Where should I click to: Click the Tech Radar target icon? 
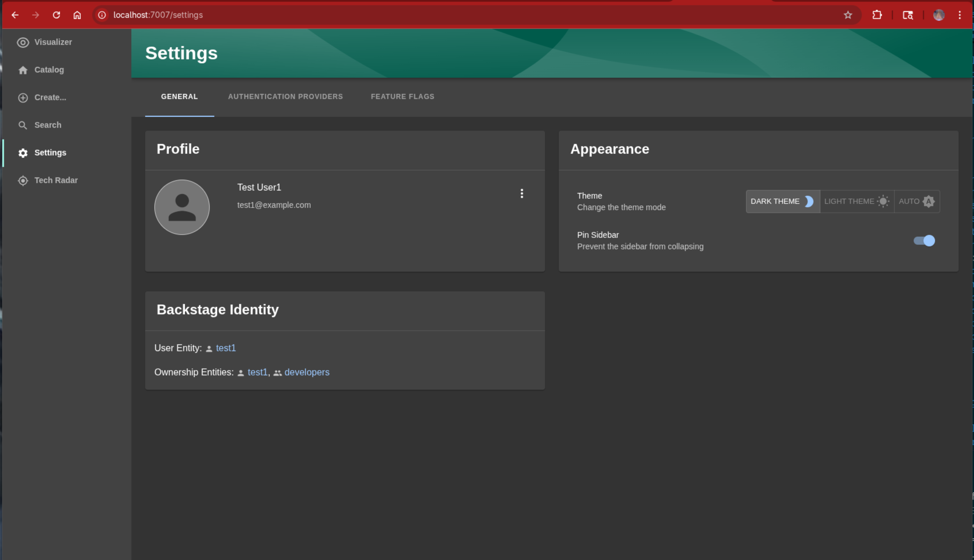coord(23,180)
